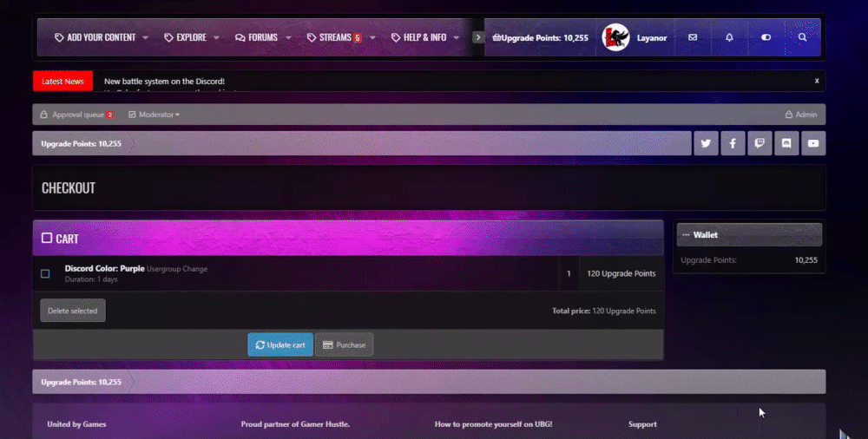
Task: Click the Wallet Upgrade Points 10,255 value
Action: 806,260
